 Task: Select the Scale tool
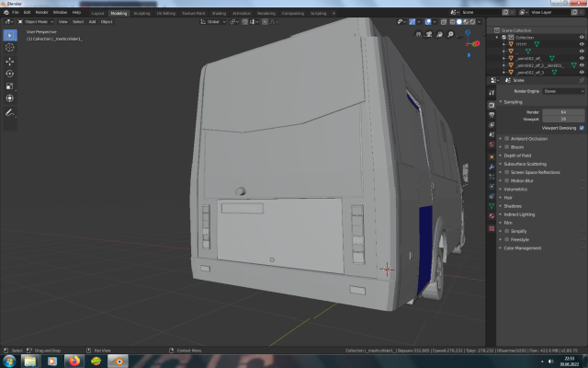click(x=10, y=86)
